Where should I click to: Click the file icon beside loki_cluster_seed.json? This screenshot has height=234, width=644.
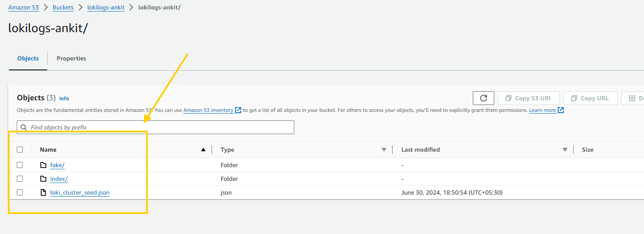coord(43,192)
